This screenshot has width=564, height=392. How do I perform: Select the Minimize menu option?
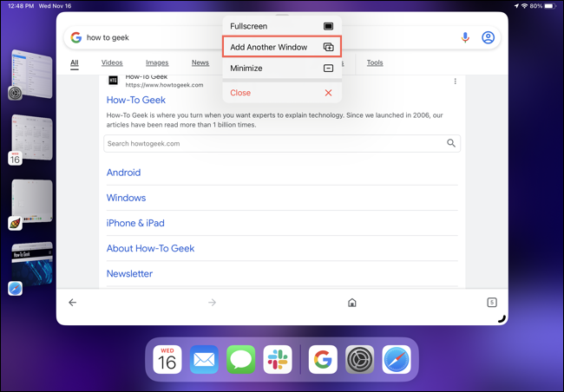click(x=282, y=68)
